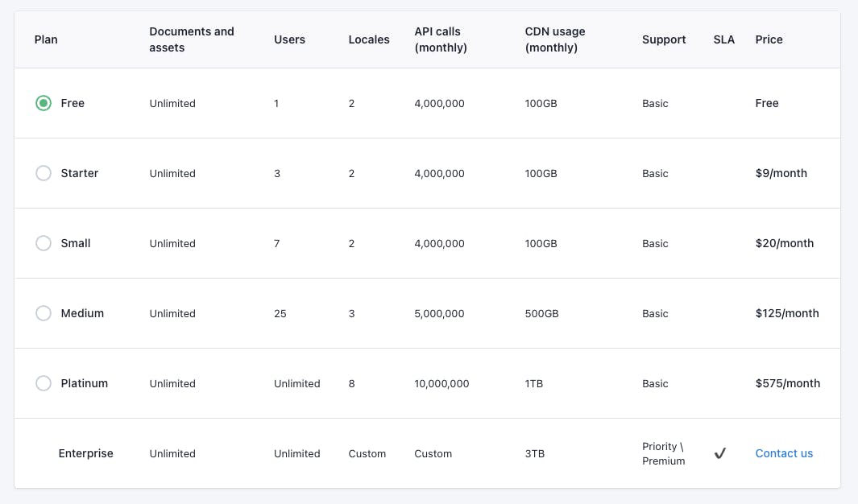Select the Small plan radio button
Image resolution: width=858 pixels, height=504 pixels.
pyautogui.click(x=44, y=243)
